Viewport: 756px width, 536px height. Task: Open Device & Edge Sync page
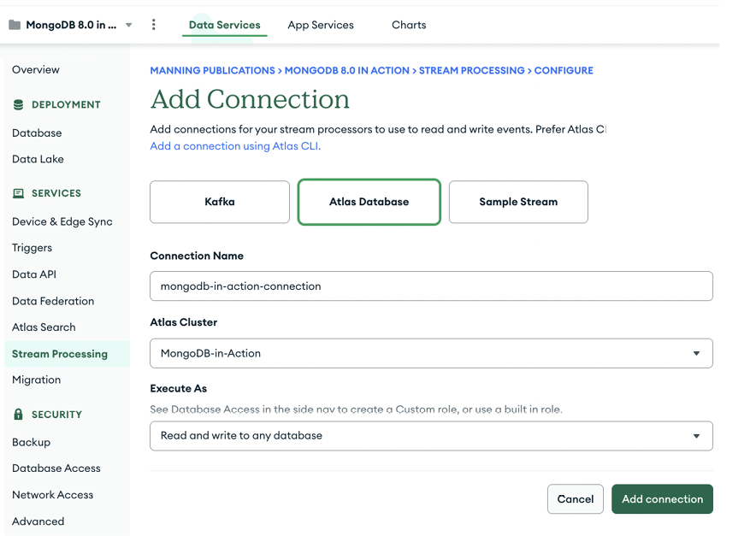62,221
